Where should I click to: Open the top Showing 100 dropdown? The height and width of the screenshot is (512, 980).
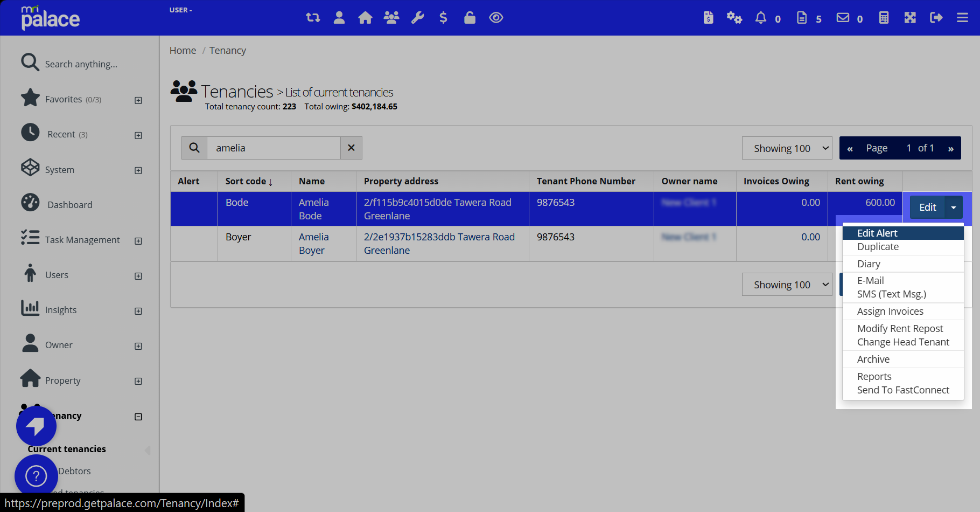[787, 148]
